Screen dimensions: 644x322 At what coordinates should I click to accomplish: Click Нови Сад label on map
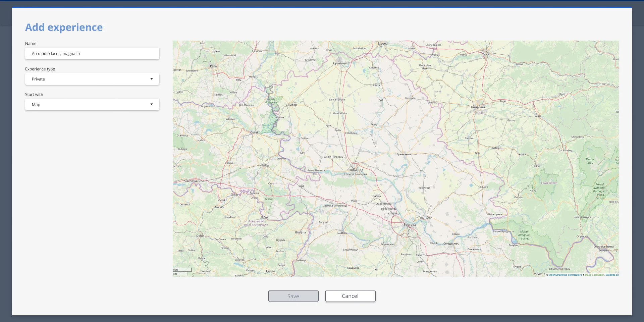click(x=356, y=170)
